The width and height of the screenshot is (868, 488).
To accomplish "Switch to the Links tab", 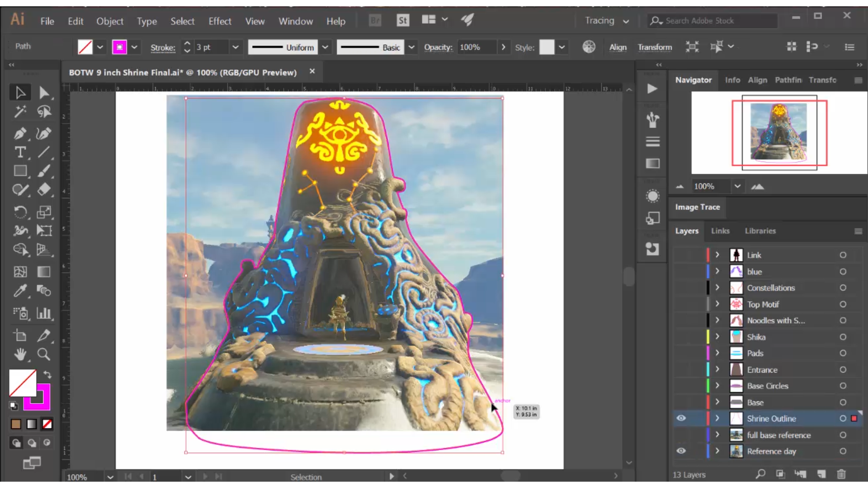I will click(720, 231).
